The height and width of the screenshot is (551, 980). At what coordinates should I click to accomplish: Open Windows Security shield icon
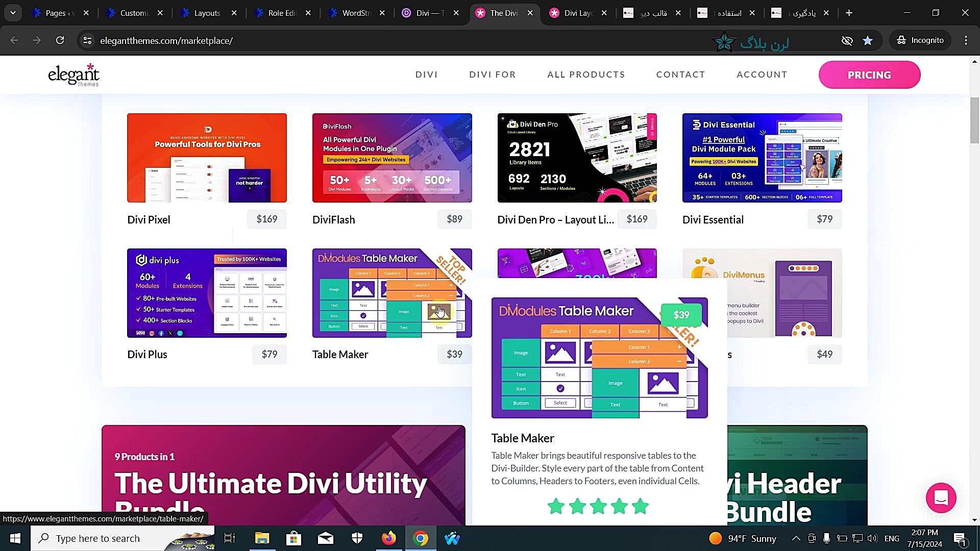357,538
